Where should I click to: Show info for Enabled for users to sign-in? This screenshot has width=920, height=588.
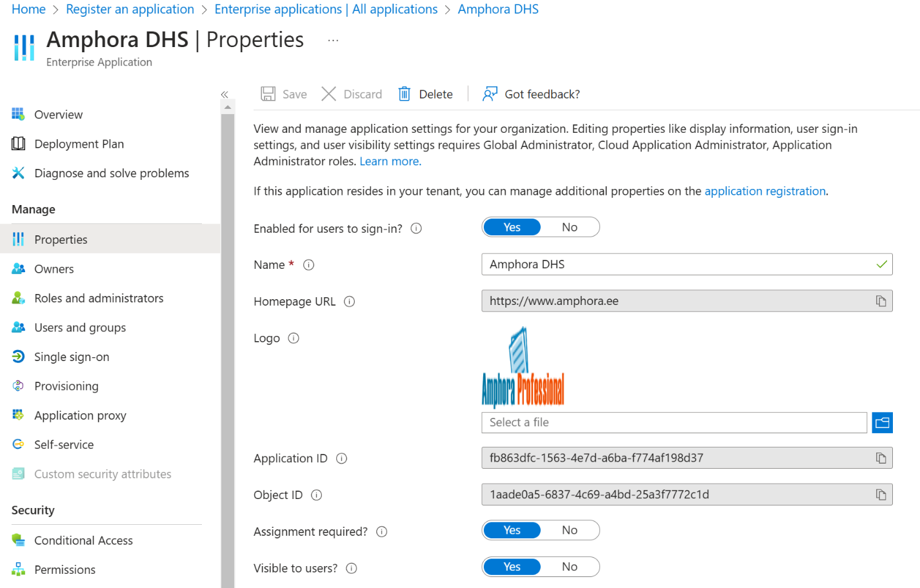pyautogui.click(x=416, y=228)
